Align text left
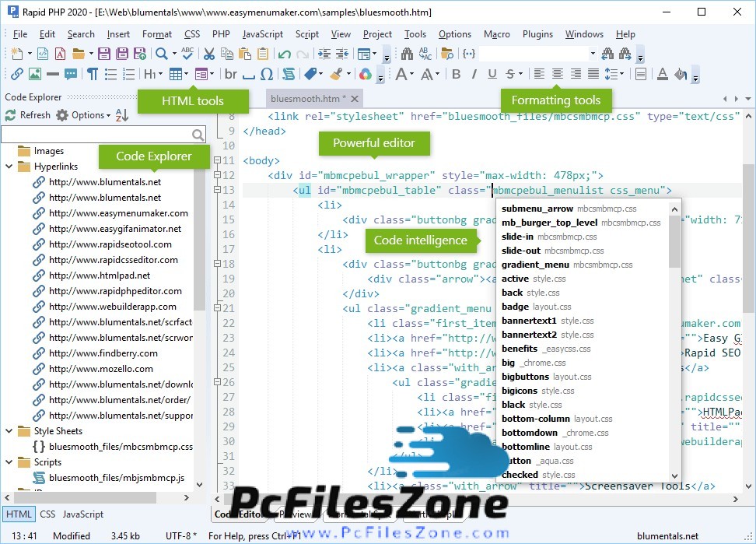The height and width of the screenshot is (544, 756). coord(540,74)
